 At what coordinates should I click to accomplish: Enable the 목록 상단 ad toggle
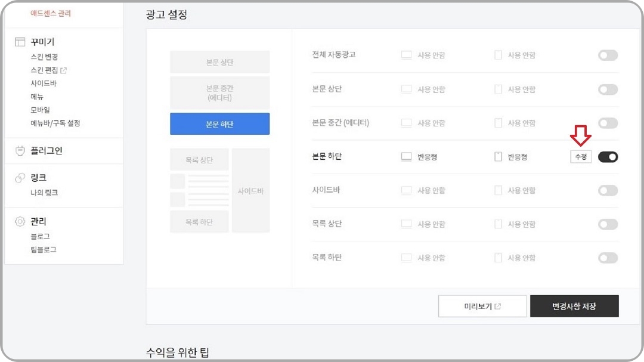pos(608,224)
